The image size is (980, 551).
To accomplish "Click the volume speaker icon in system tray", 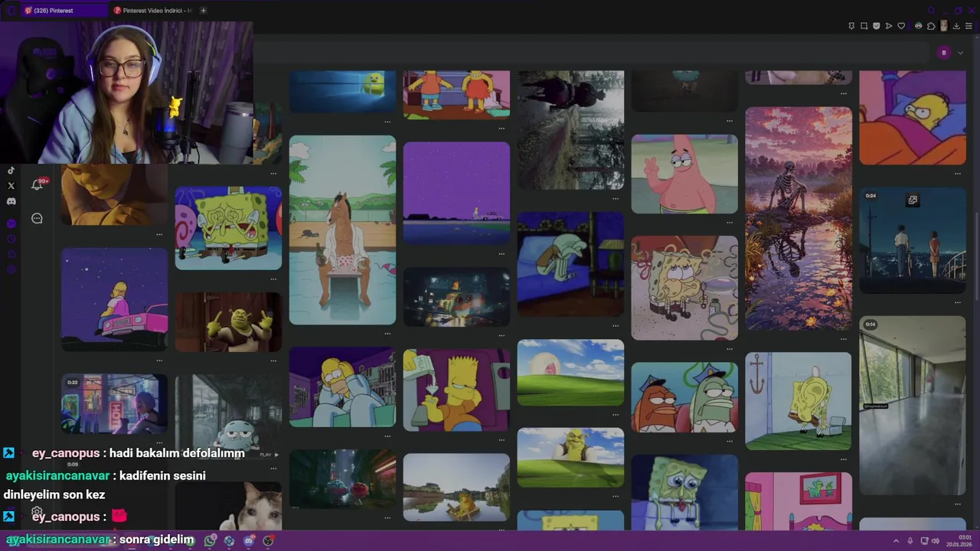I will point(936,541).
